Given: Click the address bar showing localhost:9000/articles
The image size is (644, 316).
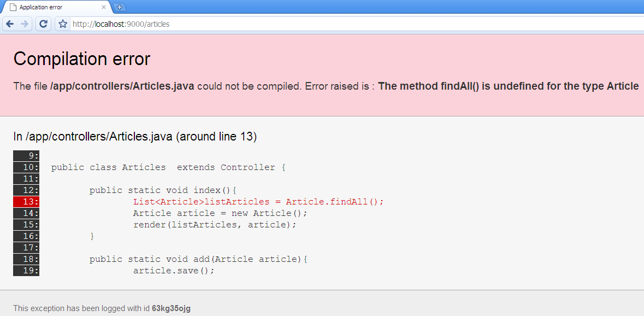Looking at the screenshot, I should [x=328, y=24].
